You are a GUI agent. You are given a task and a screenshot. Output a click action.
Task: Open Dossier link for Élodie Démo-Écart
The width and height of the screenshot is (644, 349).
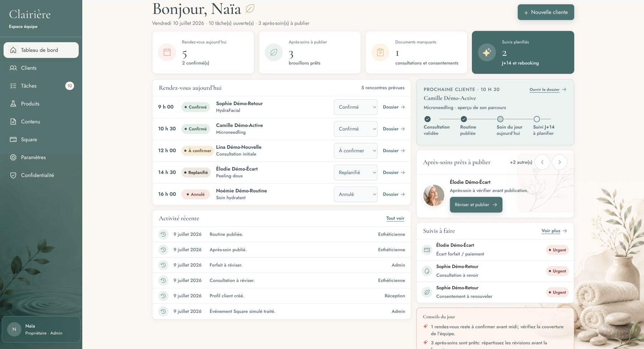pyautogui.click(x=394, y=172)
